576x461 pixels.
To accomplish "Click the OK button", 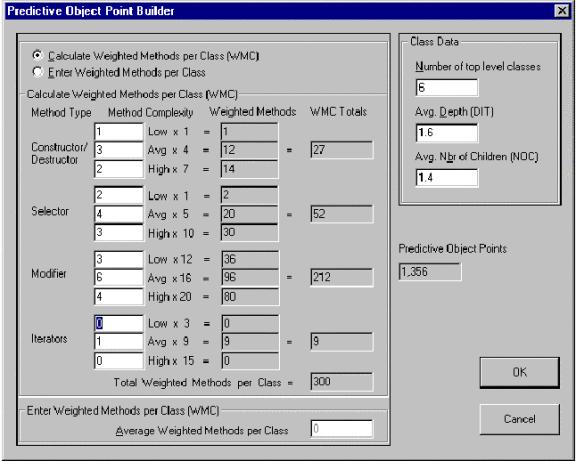I will pyautogui.click(x=519, y=372).
